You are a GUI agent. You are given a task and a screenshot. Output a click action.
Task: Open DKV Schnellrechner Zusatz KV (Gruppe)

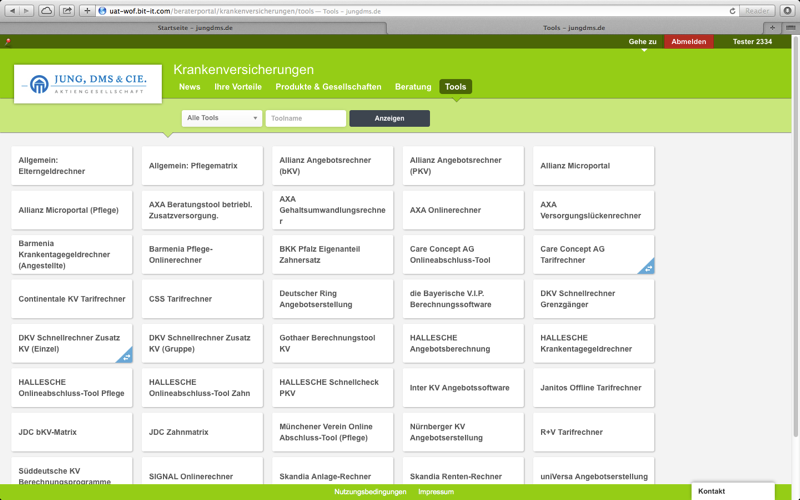tap(202, 343)
